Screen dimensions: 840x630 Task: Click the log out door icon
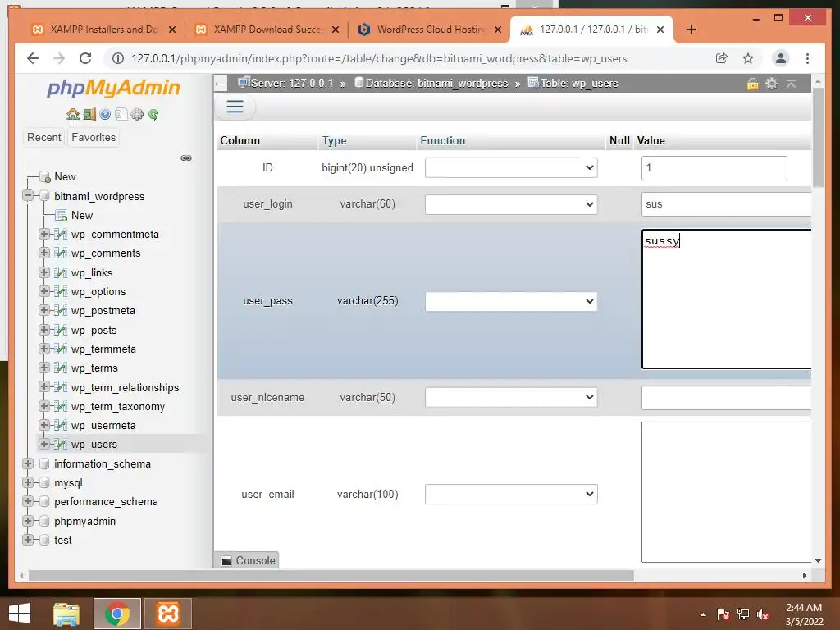coord(89,114)
